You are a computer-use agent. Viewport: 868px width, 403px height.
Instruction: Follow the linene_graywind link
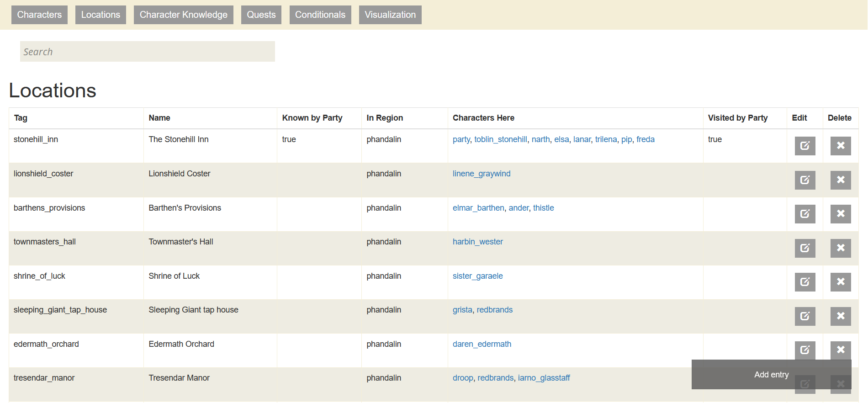tap(482, 174)
